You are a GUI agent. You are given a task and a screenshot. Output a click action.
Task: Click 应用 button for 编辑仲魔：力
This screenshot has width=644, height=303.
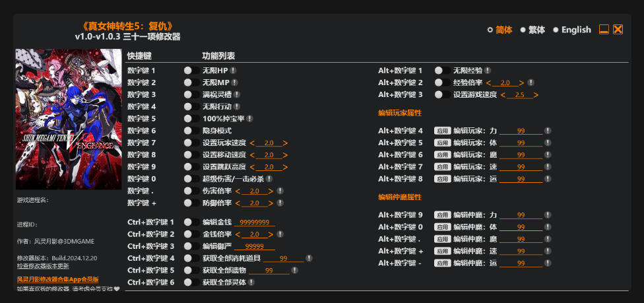point(442,215)
